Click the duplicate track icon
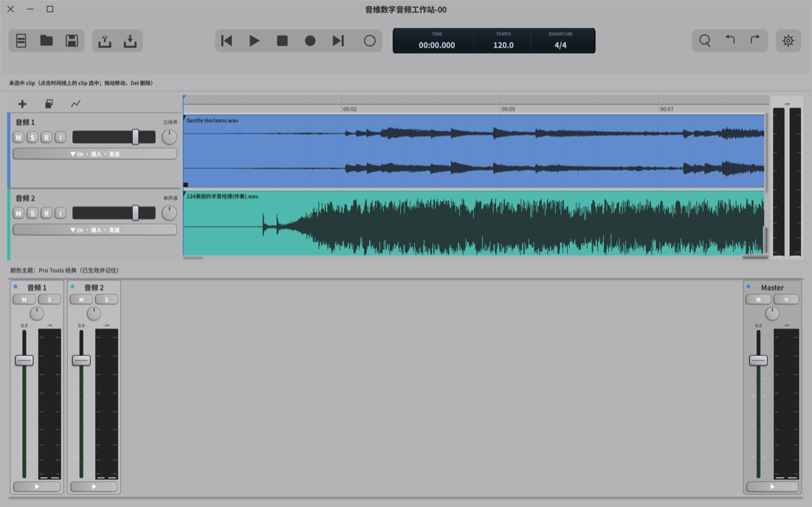 [x=49, y=104]
